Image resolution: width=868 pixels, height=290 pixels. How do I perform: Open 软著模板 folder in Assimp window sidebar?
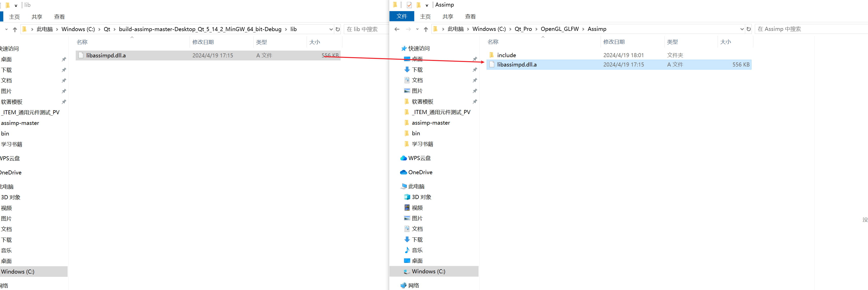pos(423,102)
